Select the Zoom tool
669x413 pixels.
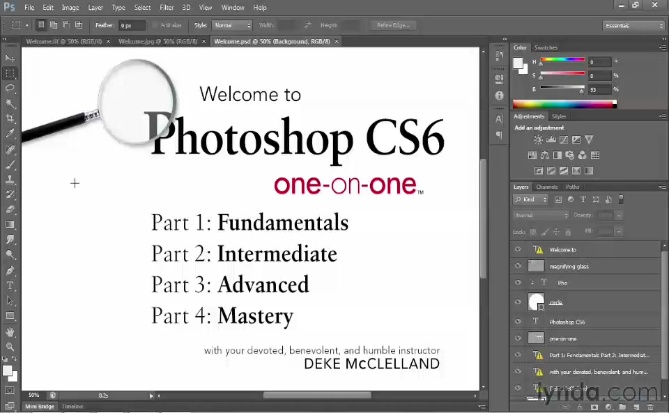click(10, 346)
